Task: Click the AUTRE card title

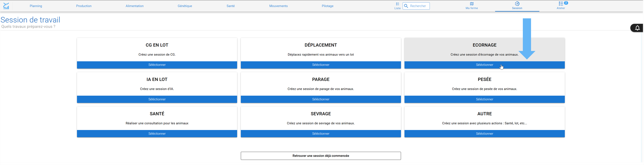Action: click(484, 114)
